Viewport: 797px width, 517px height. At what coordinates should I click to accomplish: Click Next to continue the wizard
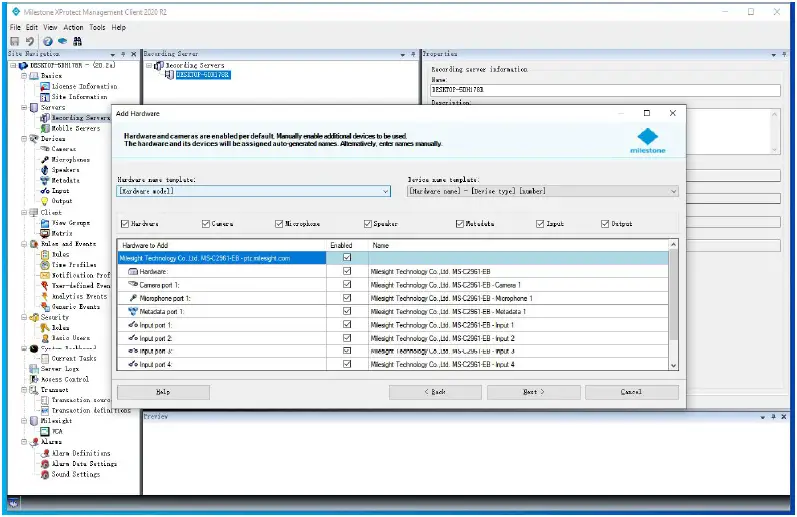tap(534, 392)
